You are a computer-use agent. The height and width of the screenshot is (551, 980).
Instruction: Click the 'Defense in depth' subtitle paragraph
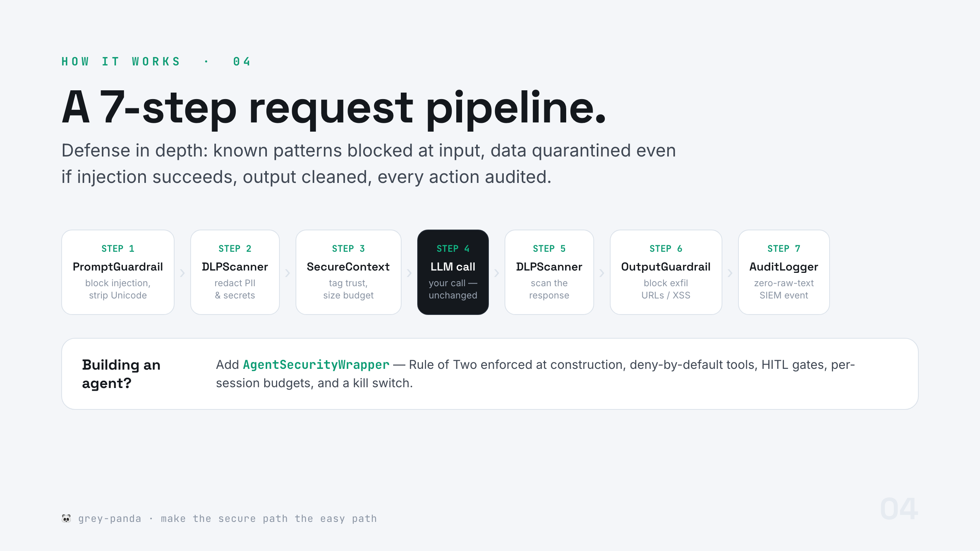(x=369, y=163)
